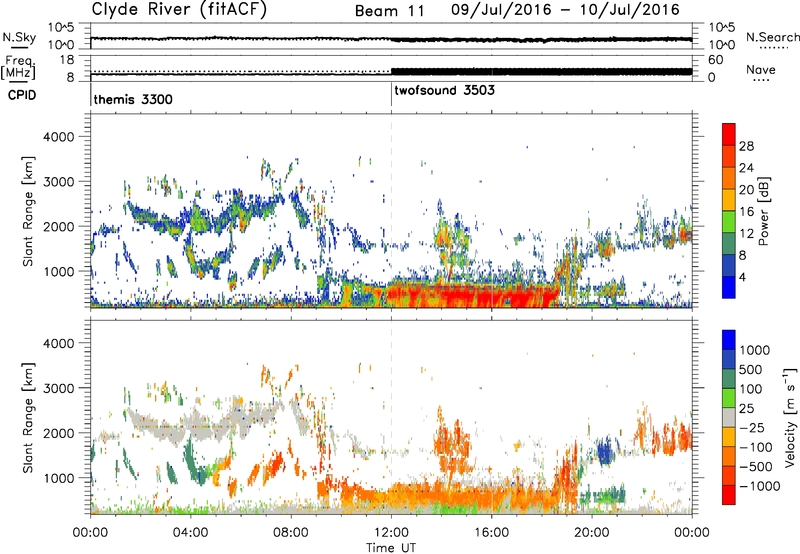Click the '4' tick on Power colorbar
800x554 pixels.
coord(742,277)
